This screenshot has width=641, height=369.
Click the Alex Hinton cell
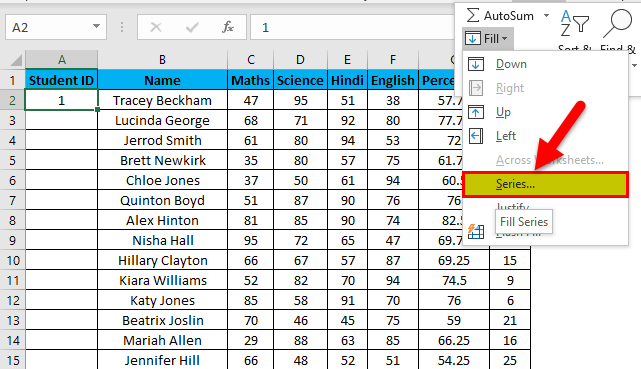click(162, 220)
